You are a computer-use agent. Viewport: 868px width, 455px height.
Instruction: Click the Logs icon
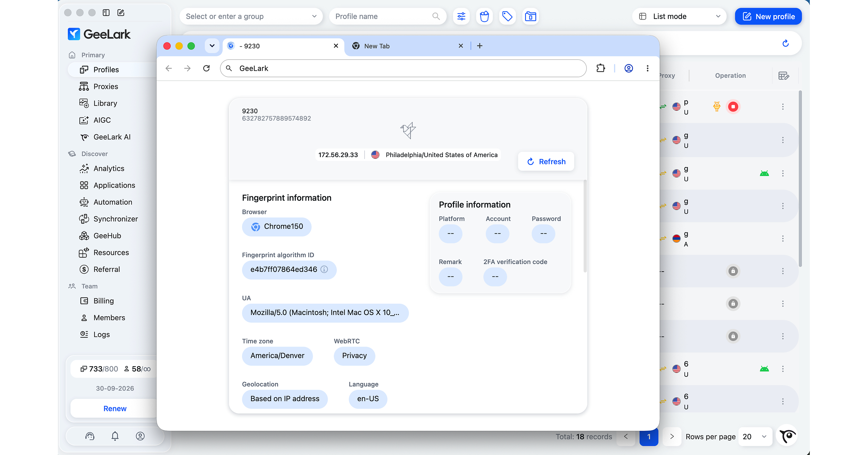84,334
